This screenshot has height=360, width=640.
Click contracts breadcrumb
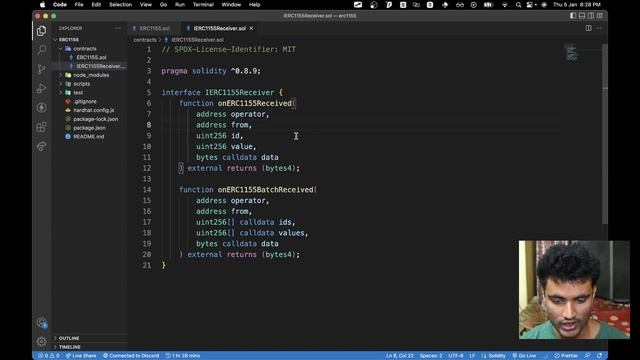[145, 40]
